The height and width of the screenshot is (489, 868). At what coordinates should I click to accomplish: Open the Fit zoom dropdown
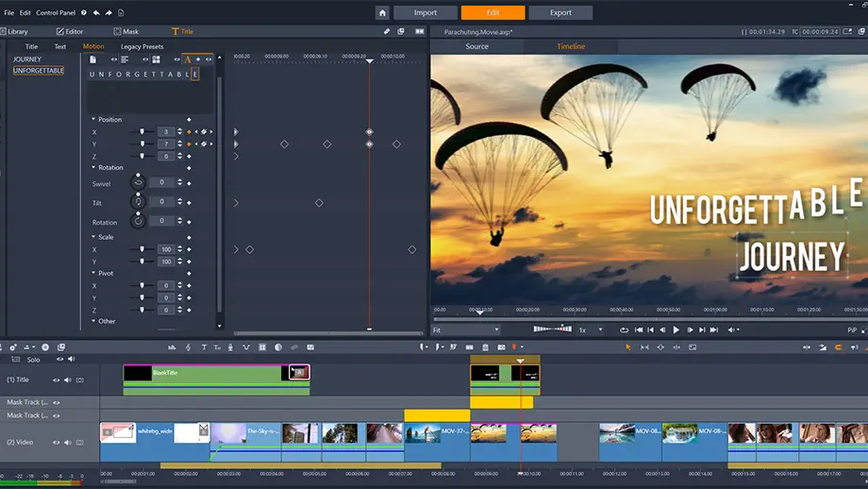tap(466, 330)
